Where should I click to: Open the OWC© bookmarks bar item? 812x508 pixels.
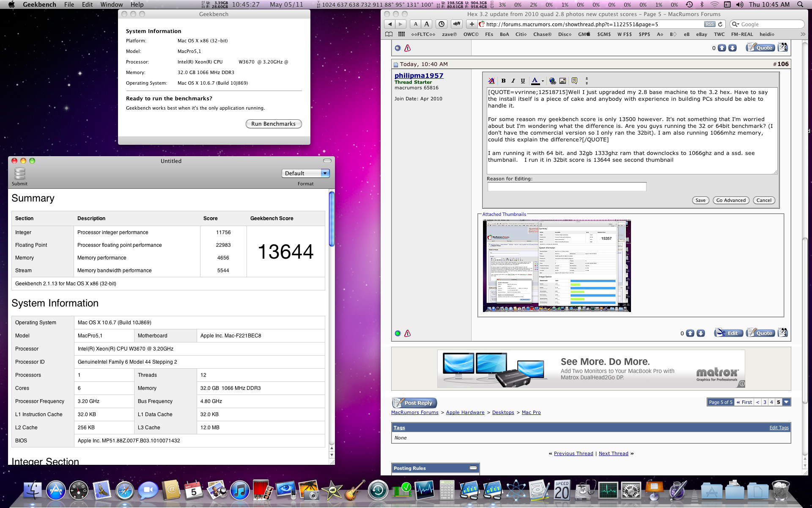(x=471, y=34)
